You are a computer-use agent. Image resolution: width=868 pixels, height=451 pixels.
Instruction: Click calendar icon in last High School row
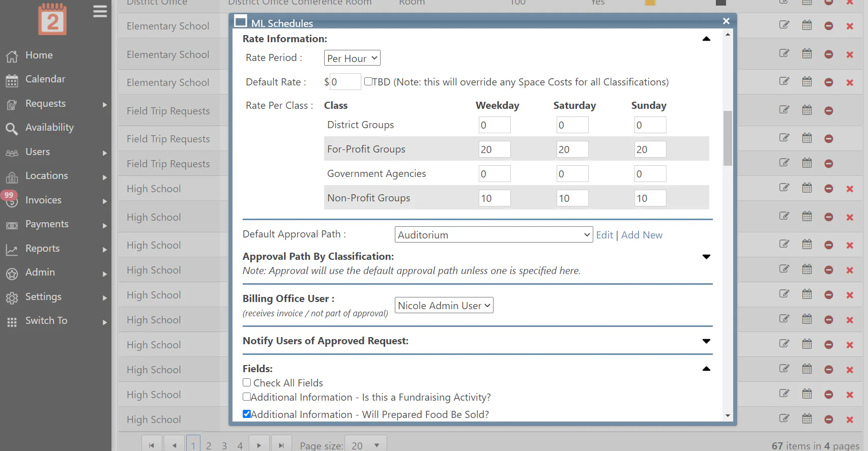[x=807, y=418]
